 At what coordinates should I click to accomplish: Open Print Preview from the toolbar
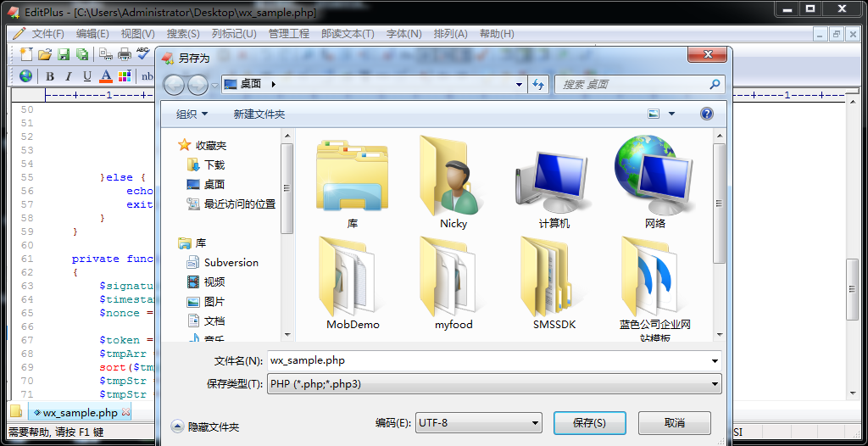click(x=106, y=53)
